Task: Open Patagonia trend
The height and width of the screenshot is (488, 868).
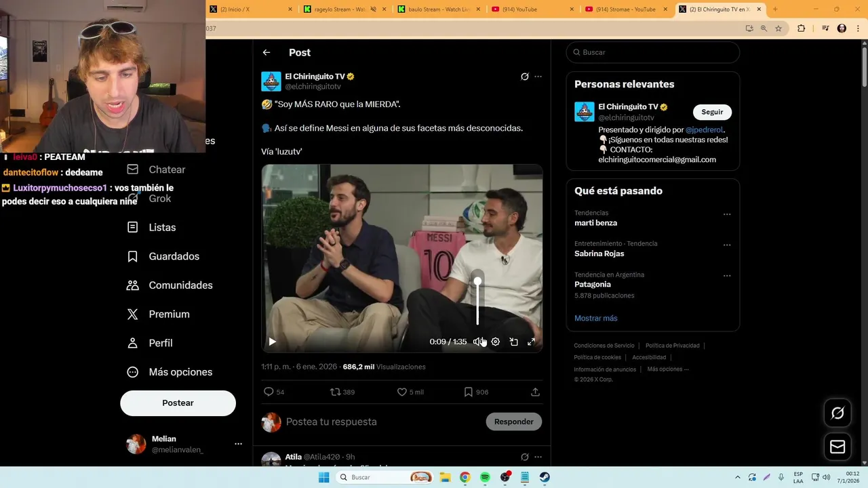Action: click(593, 284)
